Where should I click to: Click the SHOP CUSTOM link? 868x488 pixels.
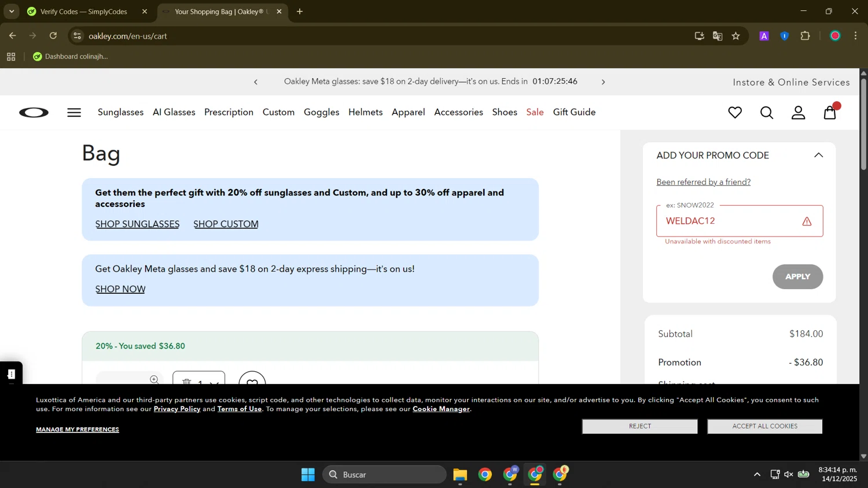point(226,224)
